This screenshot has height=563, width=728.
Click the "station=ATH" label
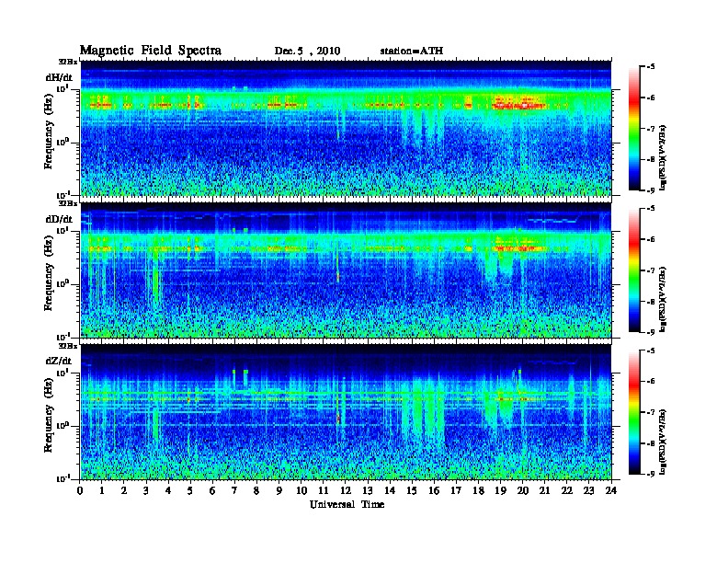(x=412, y=51)
